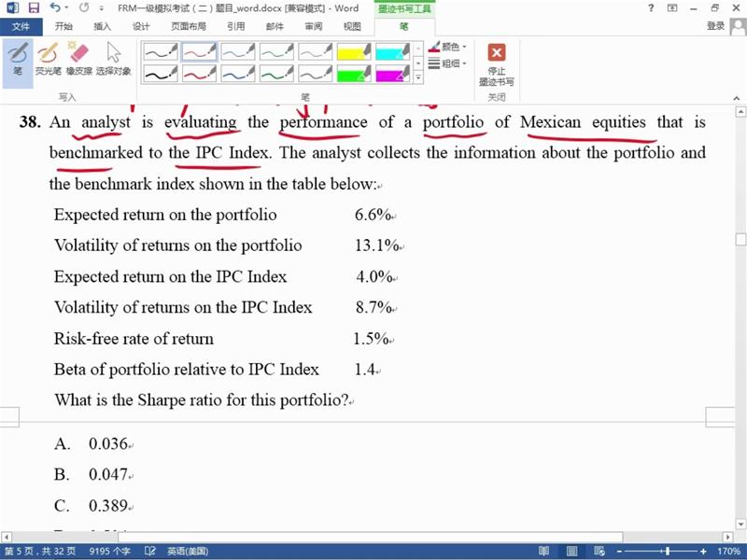Click the zoom slider in the status bar
The image size is (747, 560).
click(667, 552)
